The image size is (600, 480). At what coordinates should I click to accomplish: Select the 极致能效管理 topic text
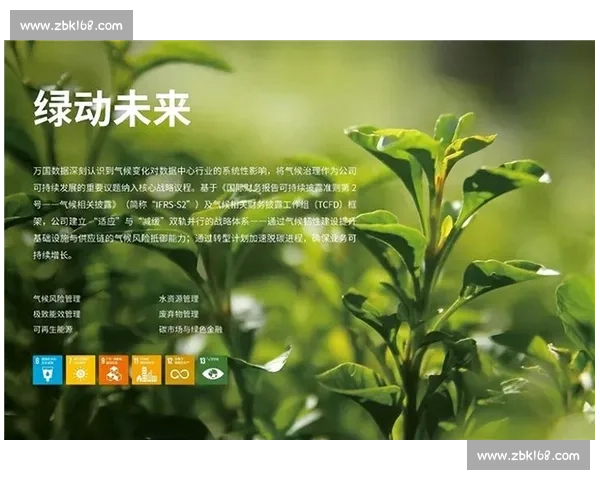[57, 314]
